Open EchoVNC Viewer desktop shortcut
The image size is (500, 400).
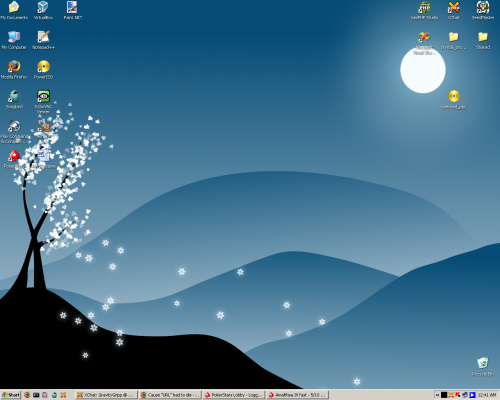tap(43, 101)
